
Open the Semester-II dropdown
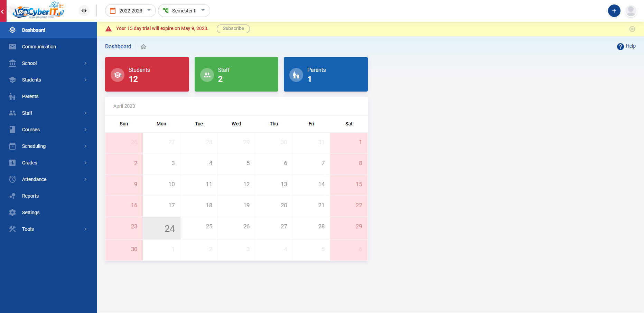tap(184, 11)
